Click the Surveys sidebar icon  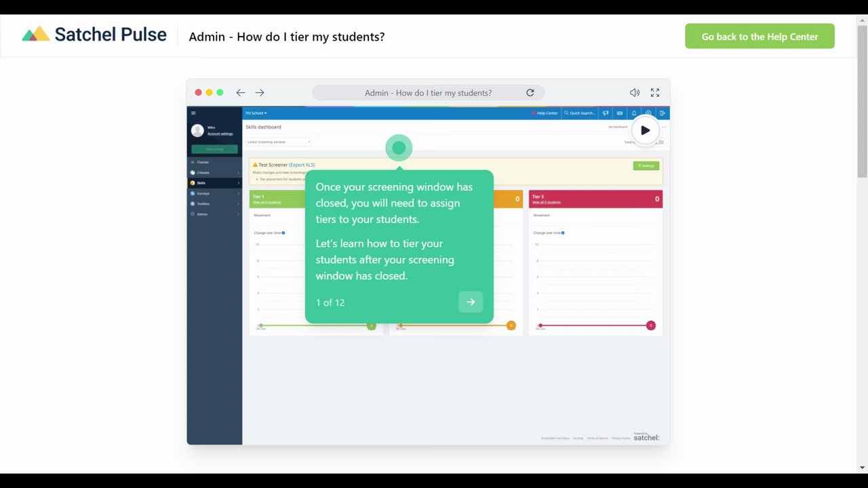(x=193, y=193)
